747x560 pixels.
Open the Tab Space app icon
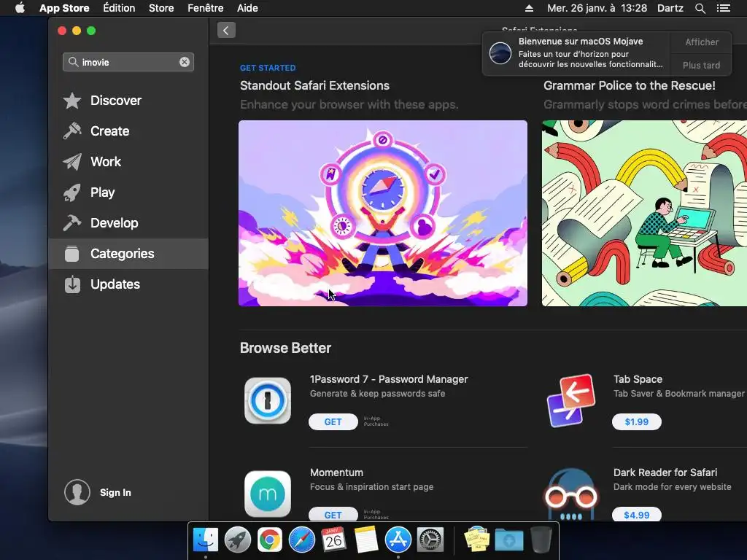pyautogui.click(x=571, y=400)
